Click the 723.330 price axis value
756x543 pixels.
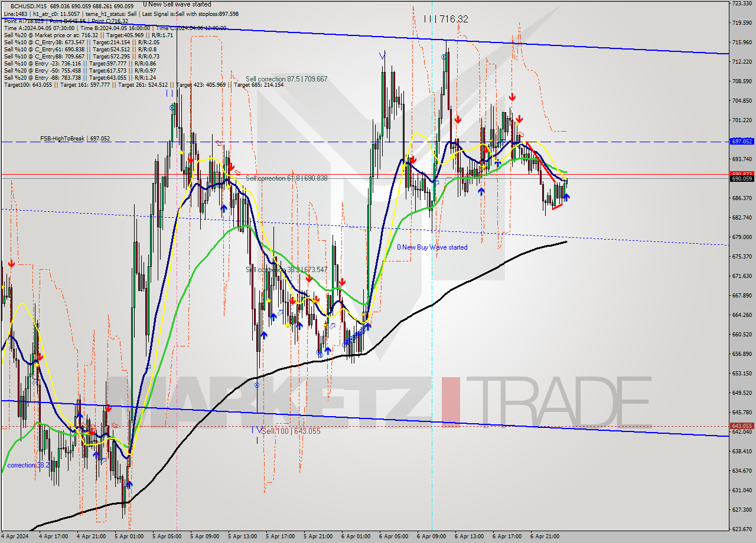click(741, 4)
